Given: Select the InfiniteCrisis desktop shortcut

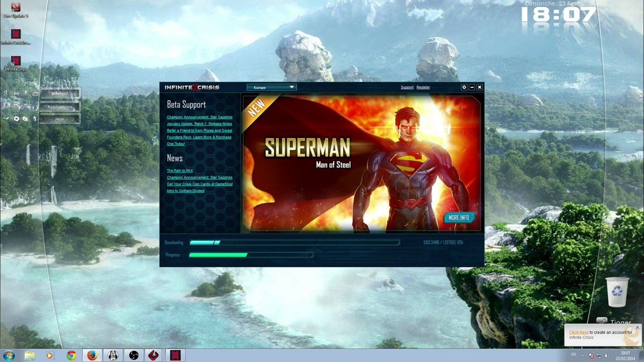Looking at the screenshot, I should (16, 64).
